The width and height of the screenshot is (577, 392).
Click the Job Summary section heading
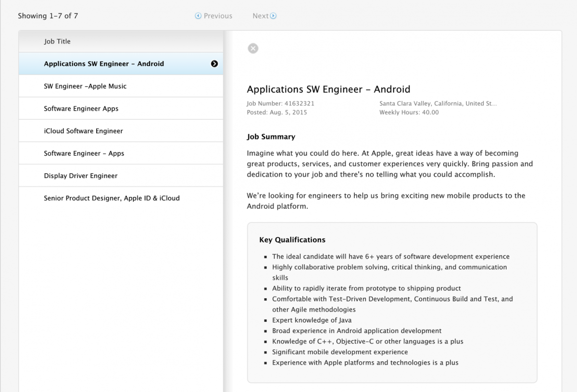coord(271,137)
